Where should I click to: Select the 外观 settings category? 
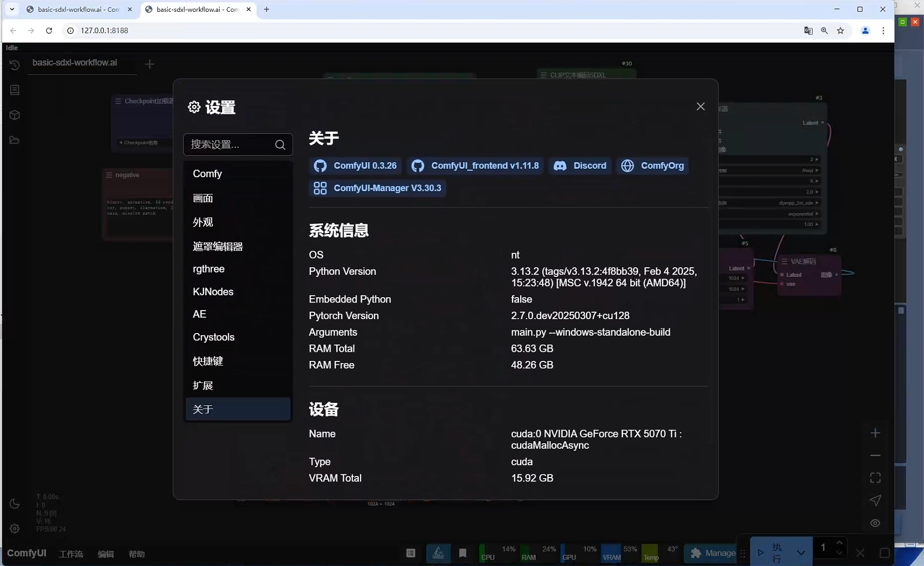click(238, 222)
